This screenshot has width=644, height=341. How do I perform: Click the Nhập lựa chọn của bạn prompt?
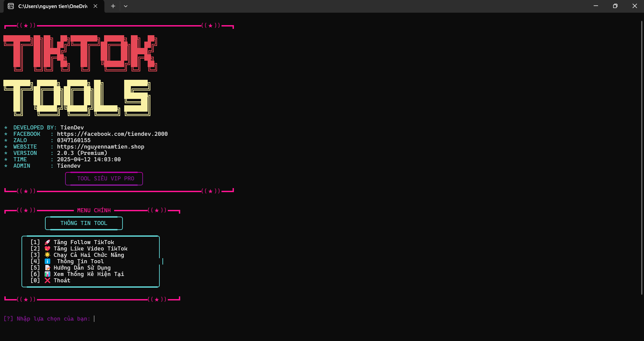pos(47,319)
